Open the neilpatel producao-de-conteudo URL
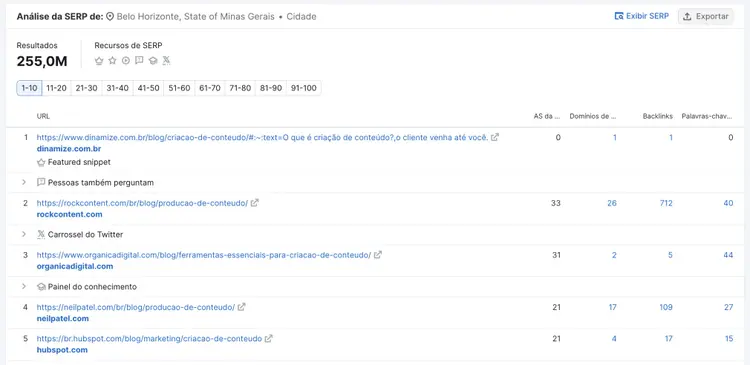Image resolution: width=750 pixels, height=365 pixels. (136, 307)
